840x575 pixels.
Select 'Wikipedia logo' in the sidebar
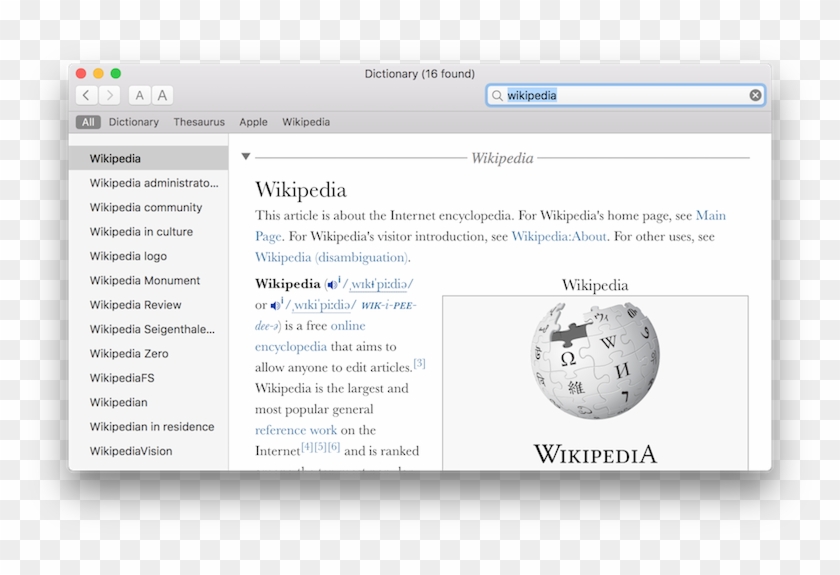coord(148,256)
